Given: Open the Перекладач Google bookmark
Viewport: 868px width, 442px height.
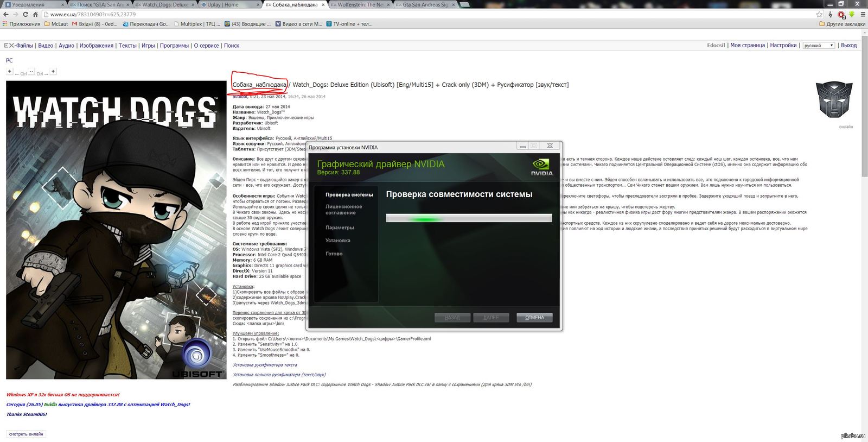Looking at the screenshot, I should (146, 24).
